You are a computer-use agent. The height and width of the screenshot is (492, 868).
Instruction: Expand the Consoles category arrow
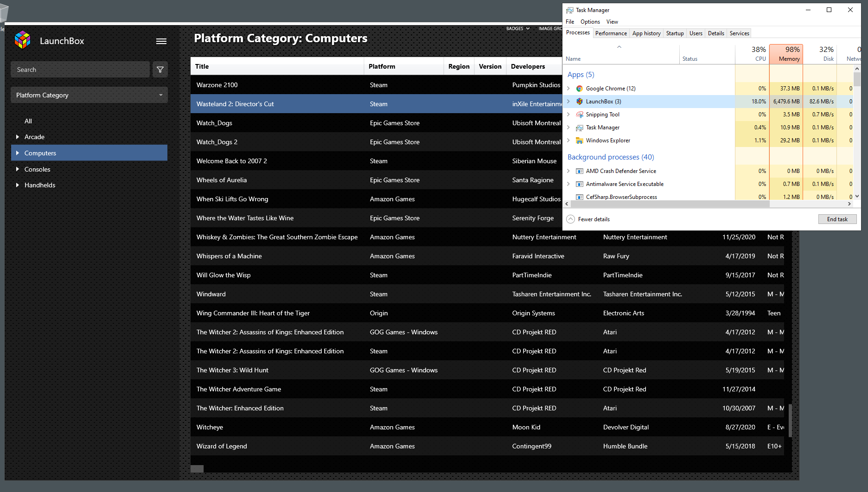coord(18,169)
